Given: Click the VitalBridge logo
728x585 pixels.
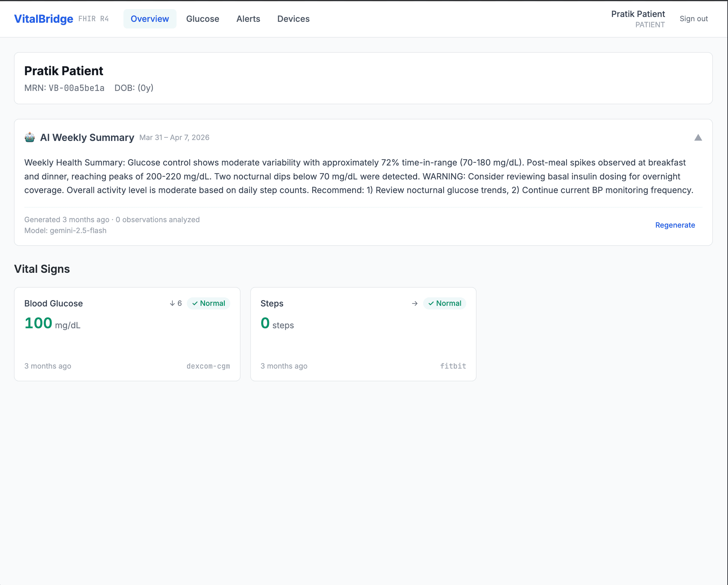Looking at the screenshot, I should 44,19.
